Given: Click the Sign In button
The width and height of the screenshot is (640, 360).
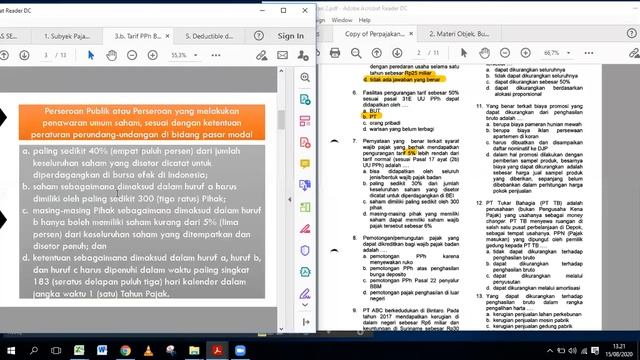Looking at the screenshot, I should pos(291,36).
